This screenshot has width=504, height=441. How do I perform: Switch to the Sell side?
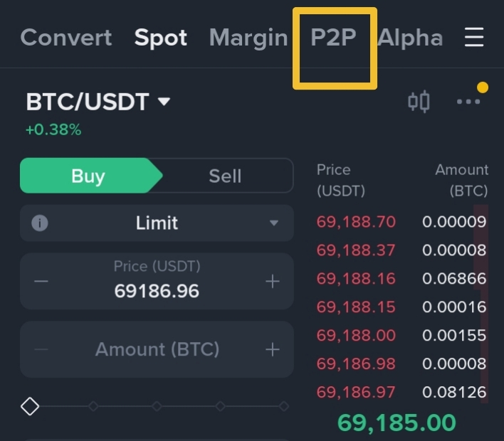225,176
